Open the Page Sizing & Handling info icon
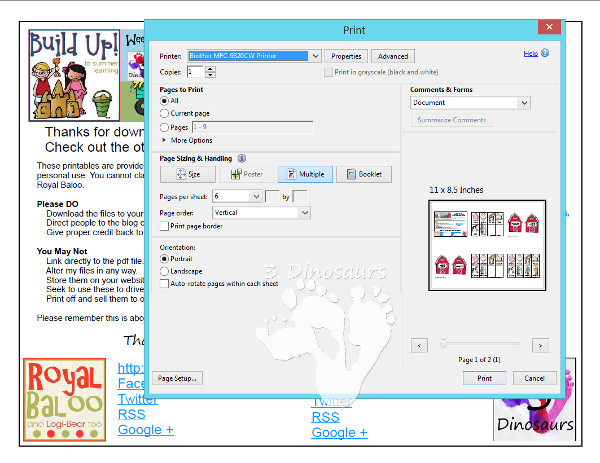The height and width of the screenshot is (463, 600). (x=243, y=158)
